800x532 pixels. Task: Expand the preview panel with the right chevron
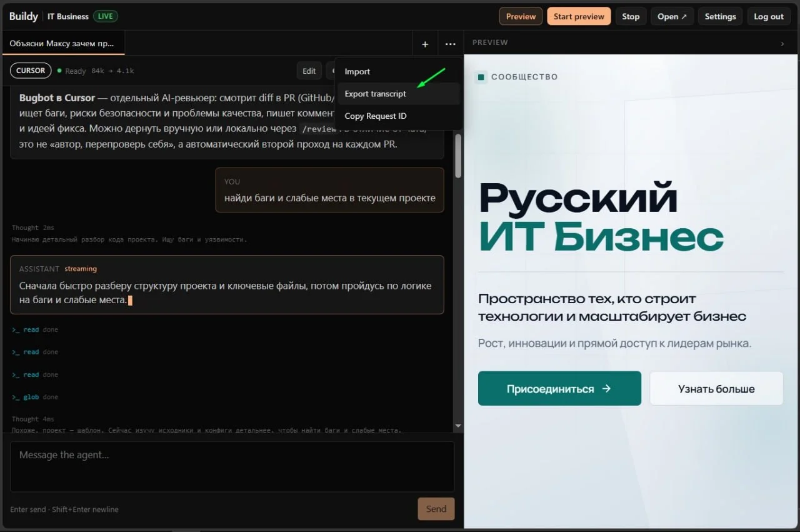(782, 43)
